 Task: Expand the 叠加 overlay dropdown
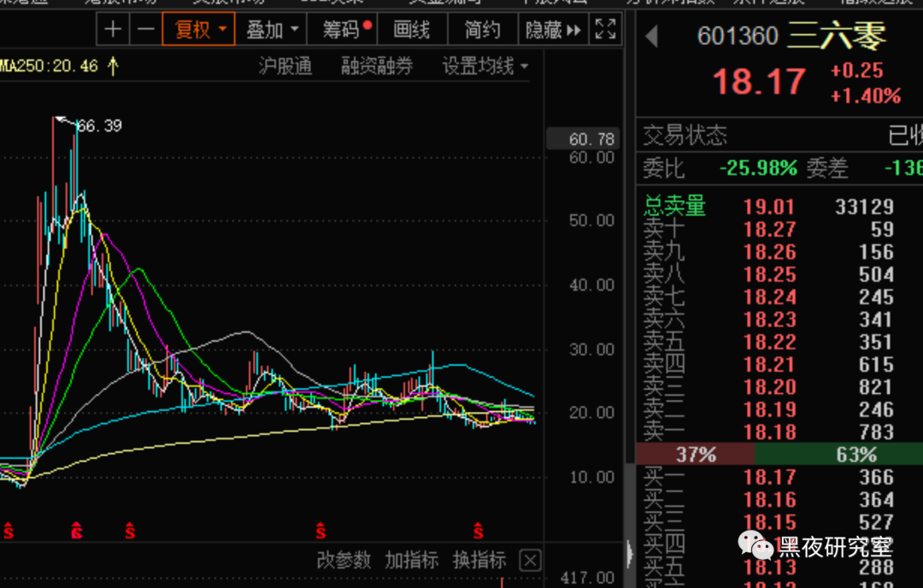click(x=271, y=29)
